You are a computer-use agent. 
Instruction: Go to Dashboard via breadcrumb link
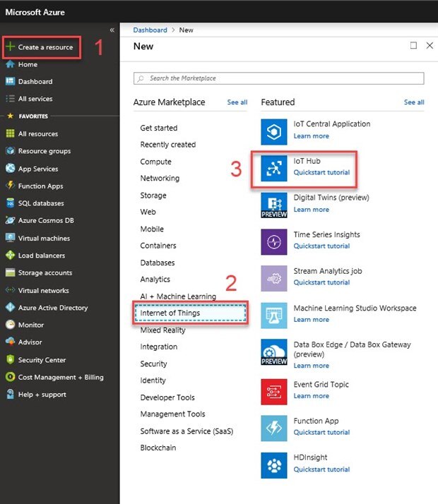150,30
